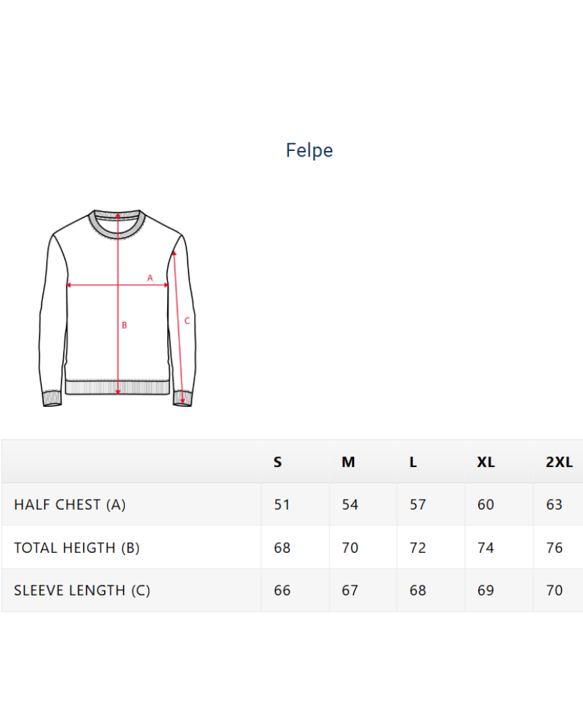This screenshot has height=728, width=583.
Task: Click the SLEEVE LENGTH (C) row label
Action: point(82,590)
